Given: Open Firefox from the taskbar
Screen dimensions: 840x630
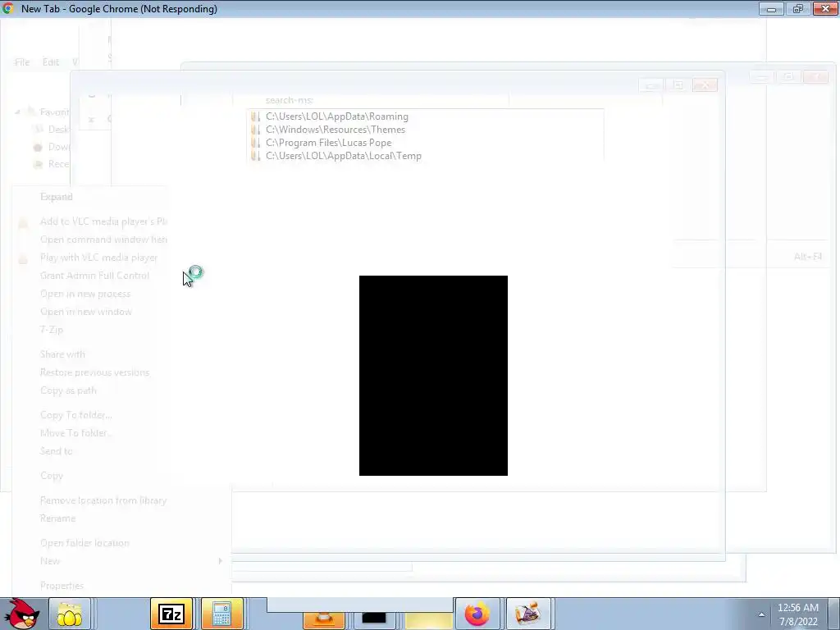Looking at the screenshot, I should coord(477,614).
